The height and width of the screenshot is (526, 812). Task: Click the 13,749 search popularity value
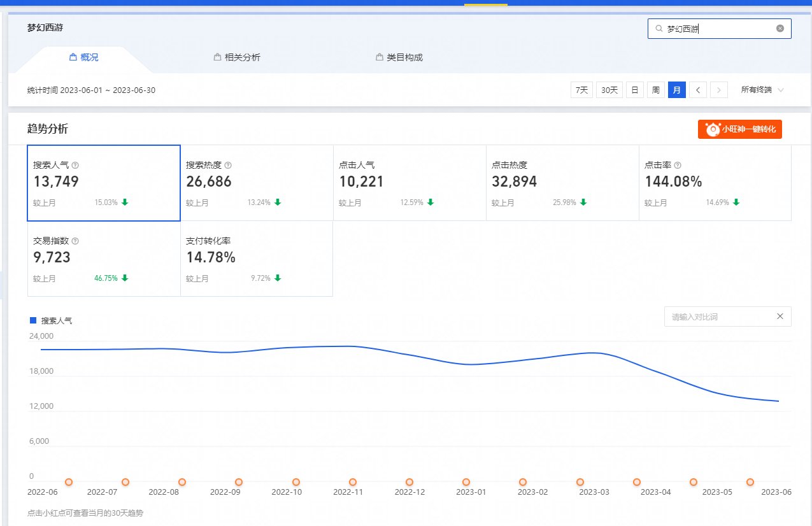56,181
